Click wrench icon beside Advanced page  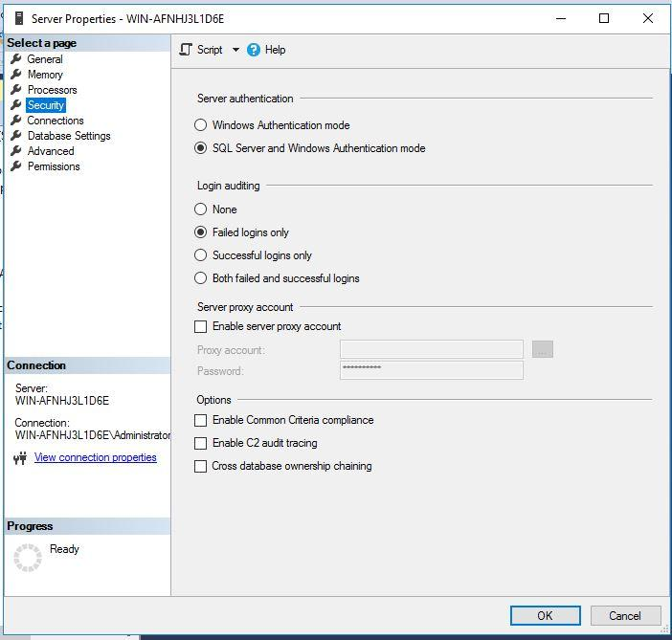click(x=16, y=151)
